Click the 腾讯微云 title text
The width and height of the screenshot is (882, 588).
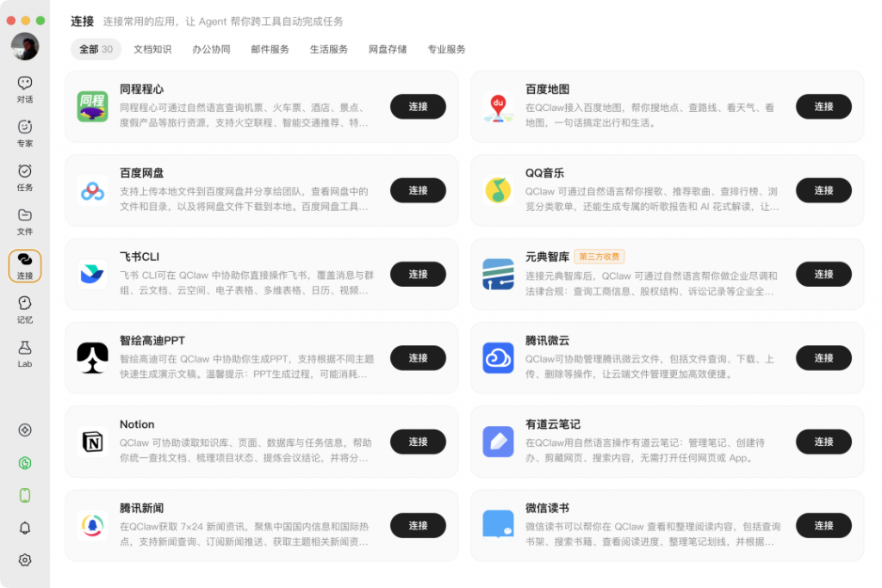[547, 341]
